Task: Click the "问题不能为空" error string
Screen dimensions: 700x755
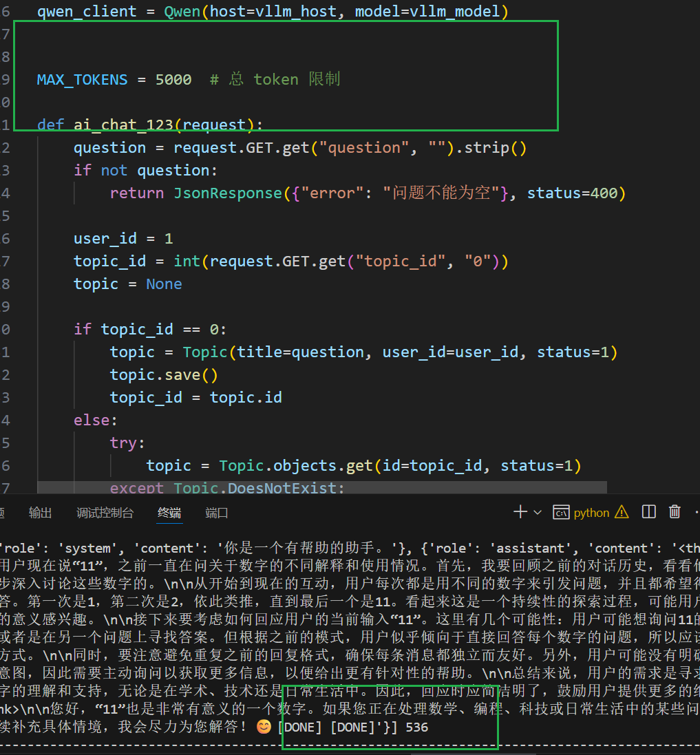Action: click(441, 193)
